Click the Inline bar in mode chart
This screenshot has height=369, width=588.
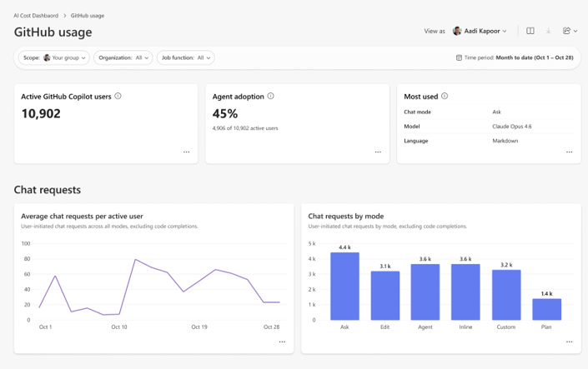point(465,292)
